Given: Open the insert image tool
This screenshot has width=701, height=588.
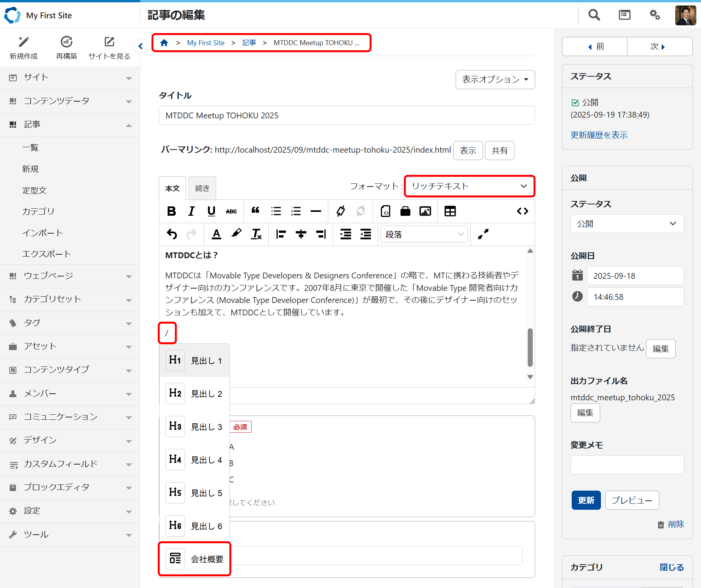Looking at the screenshot, I should point(425,211).
